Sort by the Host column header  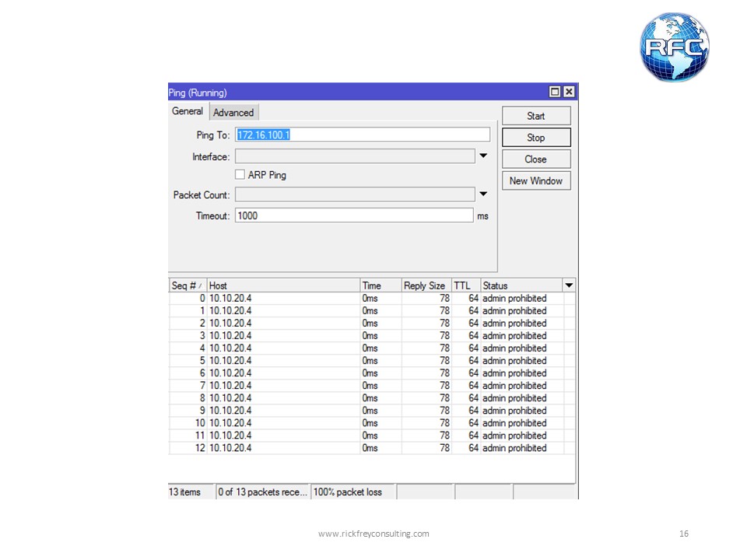(x=283, y=285)
